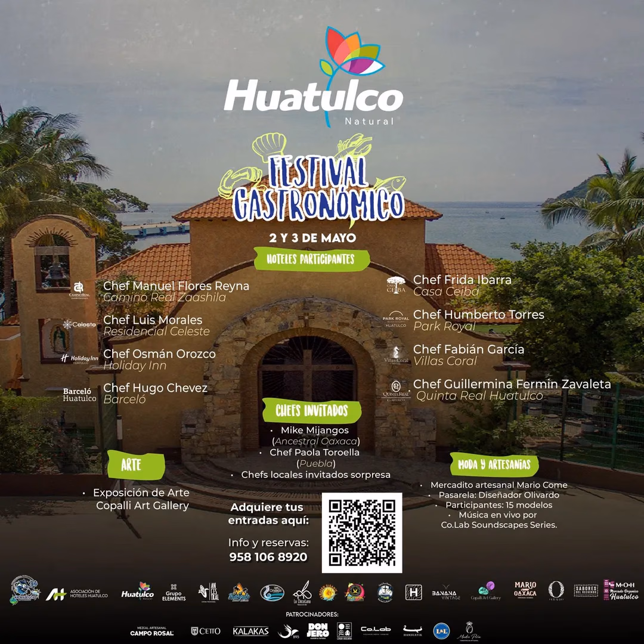Image resolution: width=644 pixels, height=644 pixels.
Task: Click the Co.Lab sponsor logo
Action: (x=376, y=630)
